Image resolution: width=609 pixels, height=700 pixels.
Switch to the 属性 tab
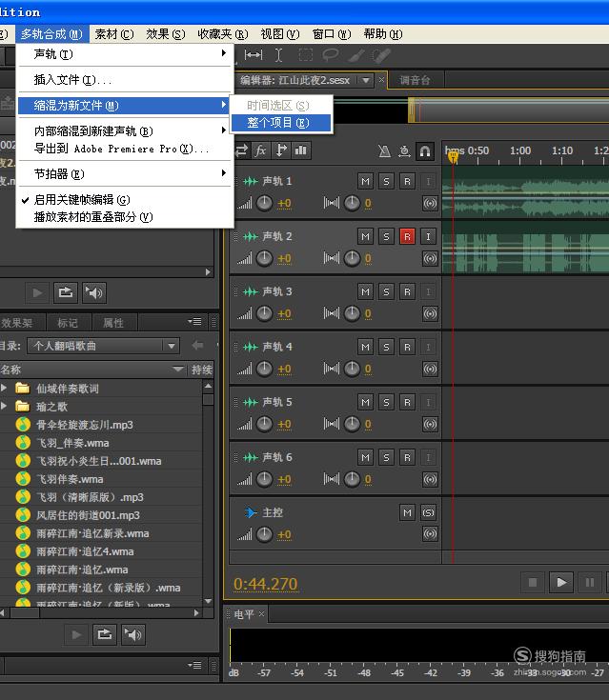pyautogui.click(x=113, y=323)
